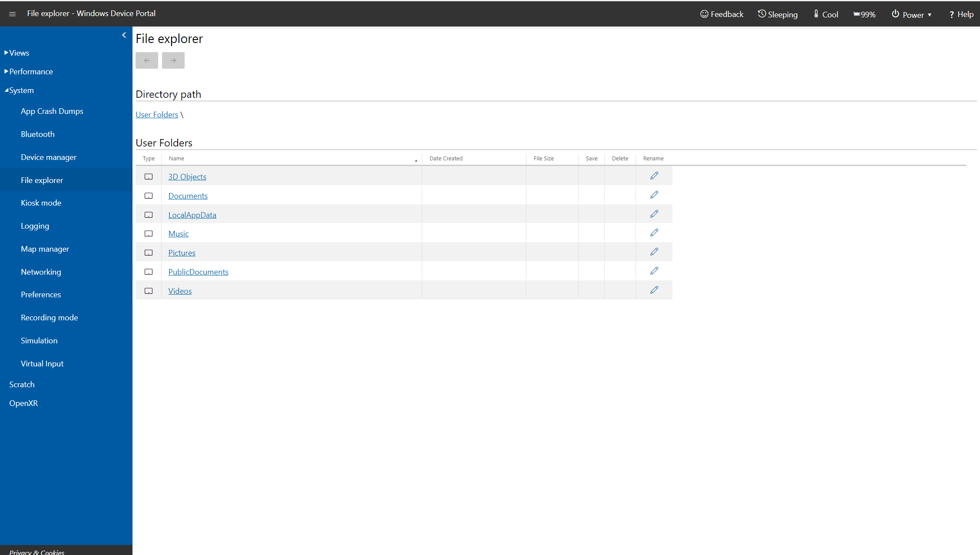Click the rename icon for Videos folder
Screen dimensions: 980x555
coord(654,289)
